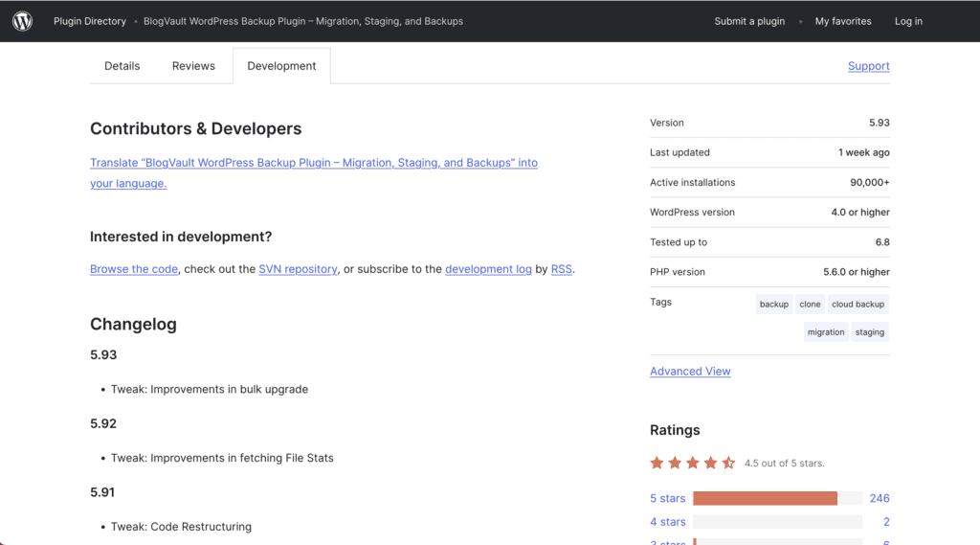Click WordPress version '4.0 or higher'
This screenshot has width=980, height=545.
860,212
